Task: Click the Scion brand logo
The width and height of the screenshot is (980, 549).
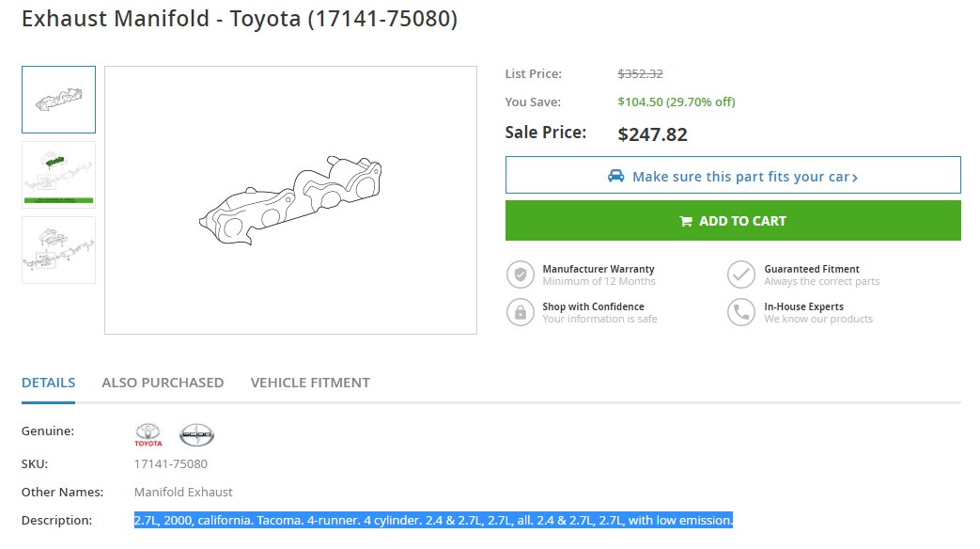Action: tap(197, 434)
